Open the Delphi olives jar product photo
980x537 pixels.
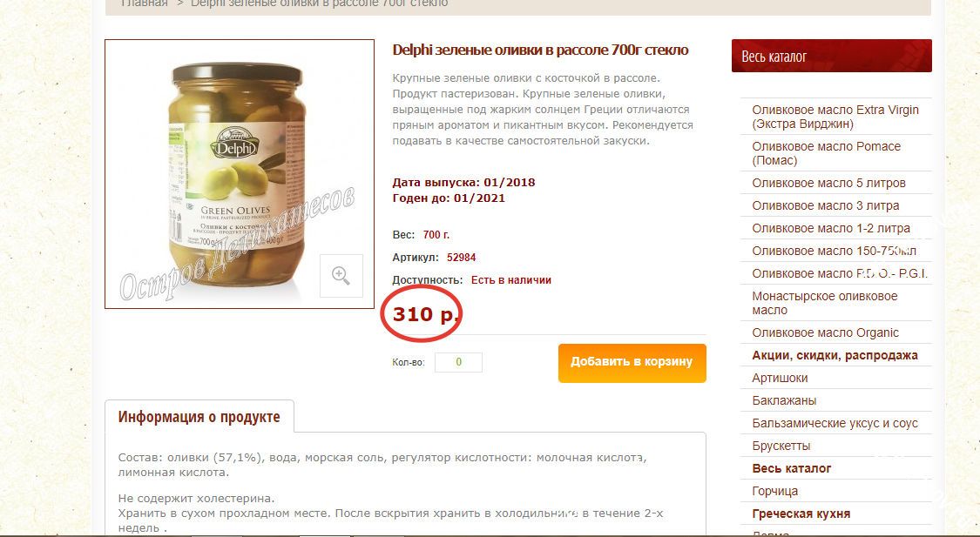[x=240, y=174]
